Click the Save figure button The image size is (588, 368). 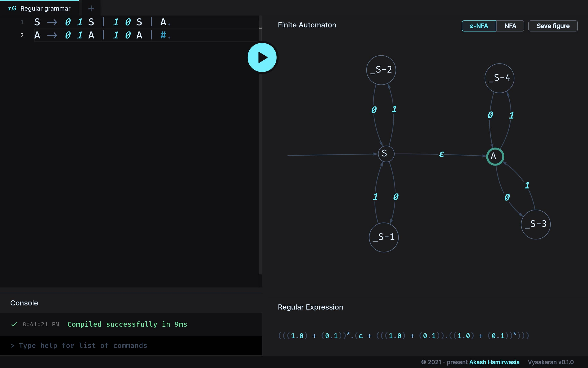(x=553, y=26)
